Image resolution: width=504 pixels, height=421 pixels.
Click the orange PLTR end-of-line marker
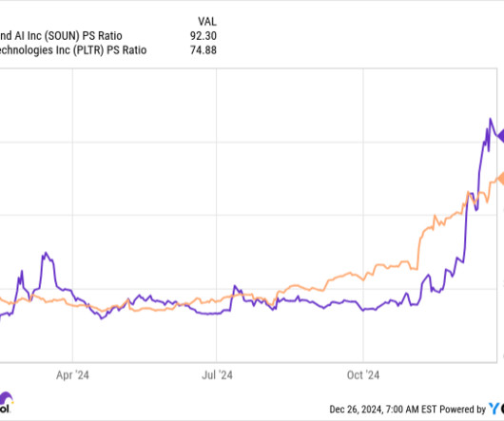[x=500, y=179]
